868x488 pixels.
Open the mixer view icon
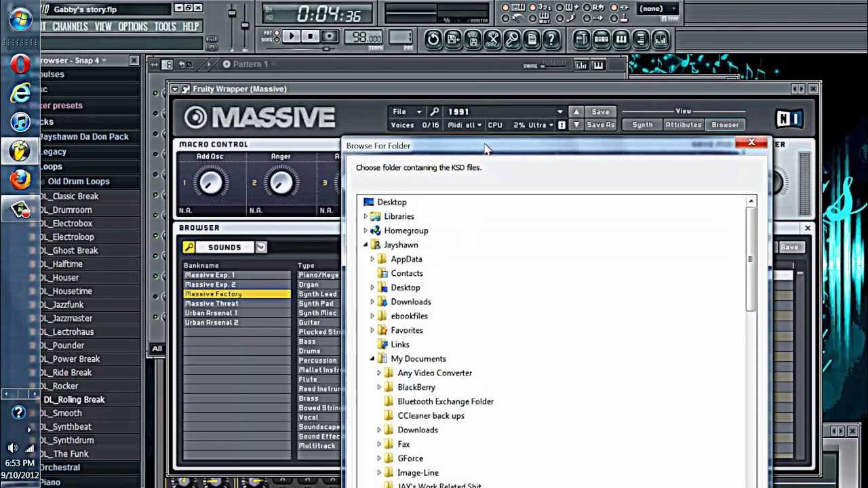(660, 39)
